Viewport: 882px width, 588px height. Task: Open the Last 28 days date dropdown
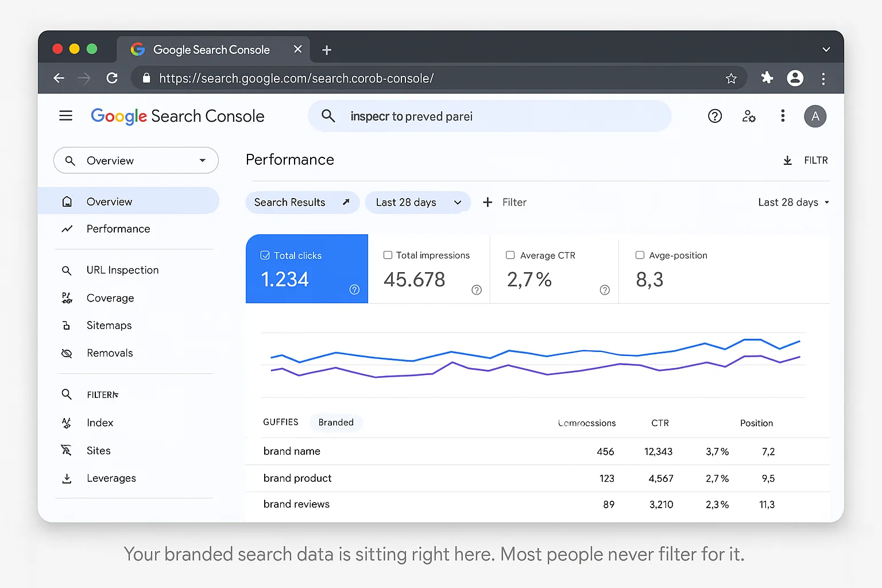(418, 202)
